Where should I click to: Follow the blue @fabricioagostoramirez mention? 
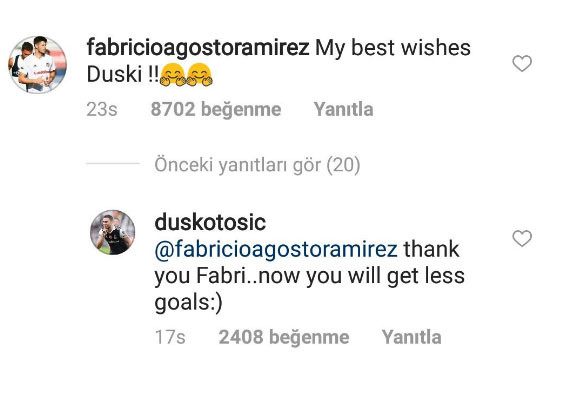tap(276, 250)
